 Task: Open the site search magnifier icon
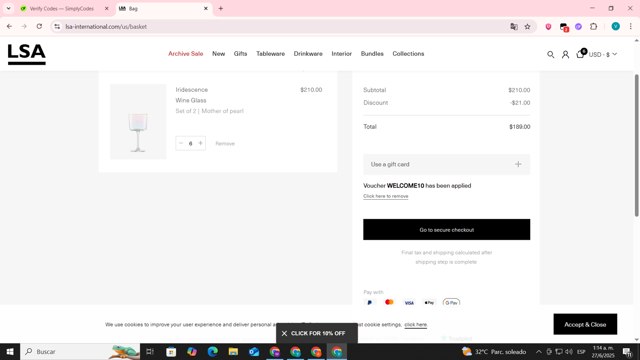coord(551,54)
